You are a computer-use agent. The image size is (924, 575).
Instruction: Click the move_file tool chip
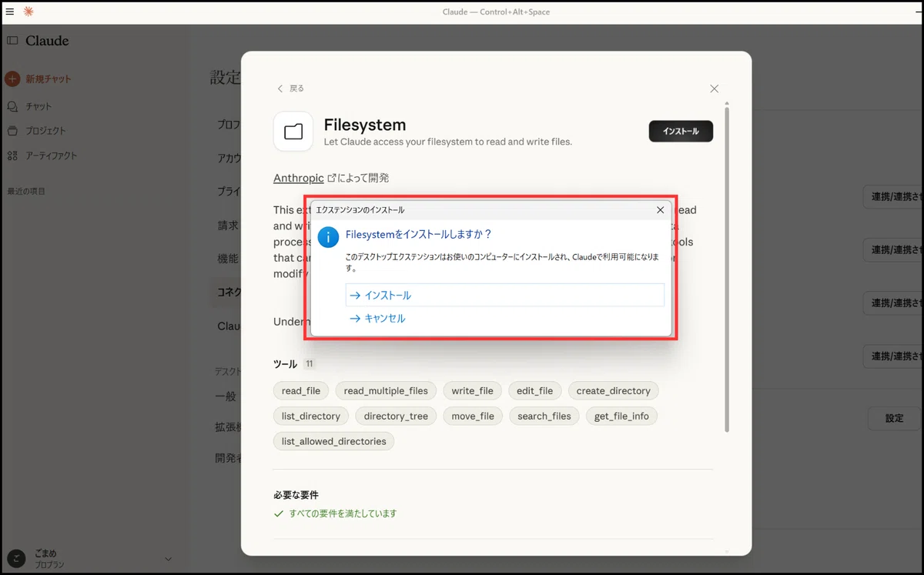[x=473, y=416]
